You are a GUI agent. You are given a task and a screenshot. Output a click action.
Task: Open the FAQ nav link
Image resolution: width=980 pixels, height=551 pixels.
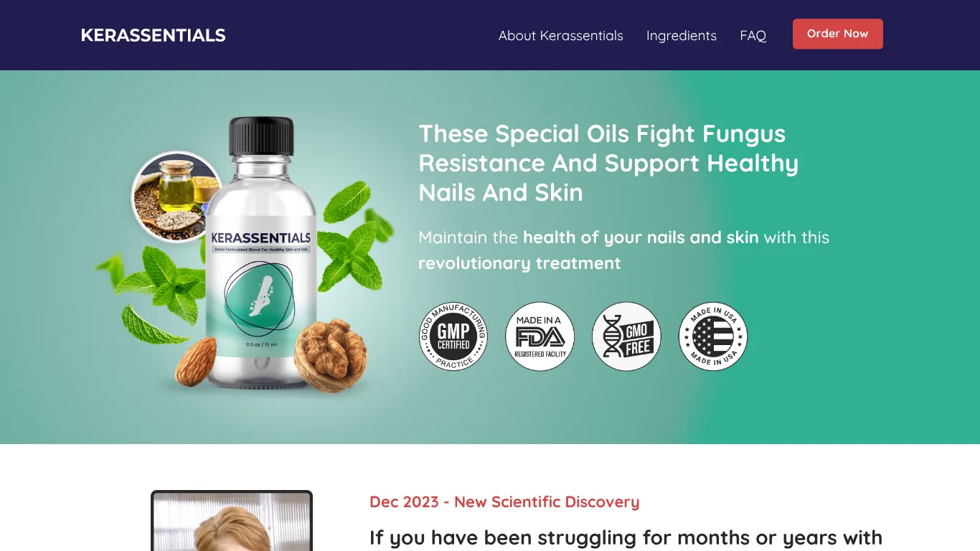click(753, 35)
